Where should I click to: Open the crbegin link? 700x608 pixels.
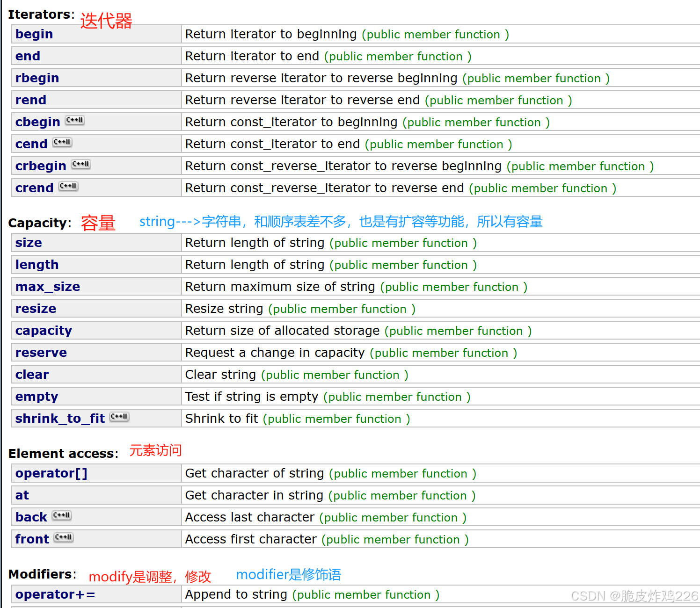[41, 166]
